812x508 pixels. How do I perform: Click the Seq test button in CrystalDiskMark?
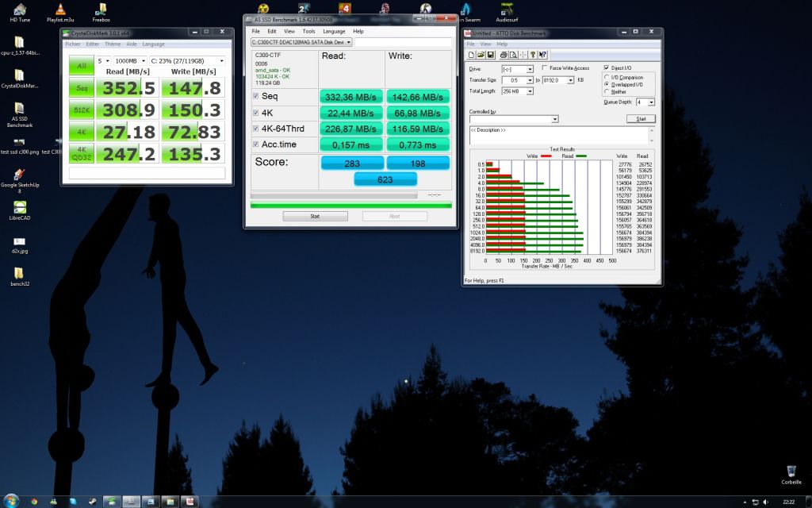click(x=82, y=87)
